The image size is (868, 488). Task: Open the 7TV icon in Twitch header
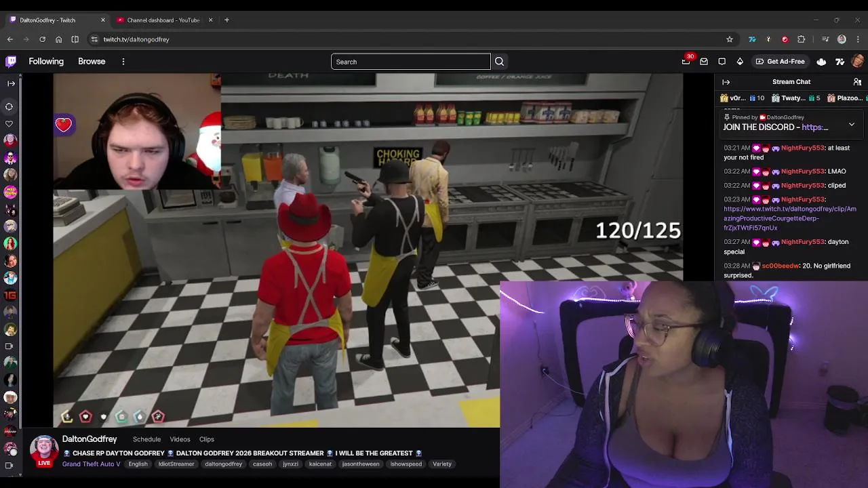tap(840, 62)
